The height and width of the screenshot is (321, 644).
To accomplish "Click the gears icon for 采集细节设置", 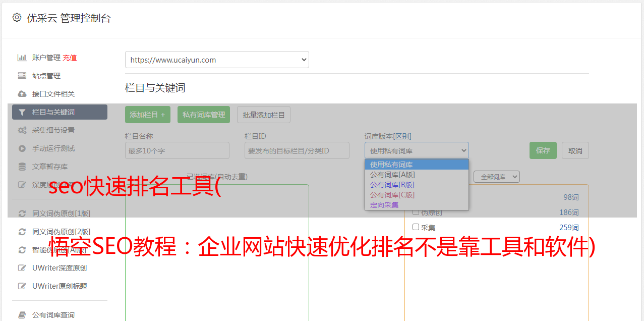I will [x=22, y=130].
